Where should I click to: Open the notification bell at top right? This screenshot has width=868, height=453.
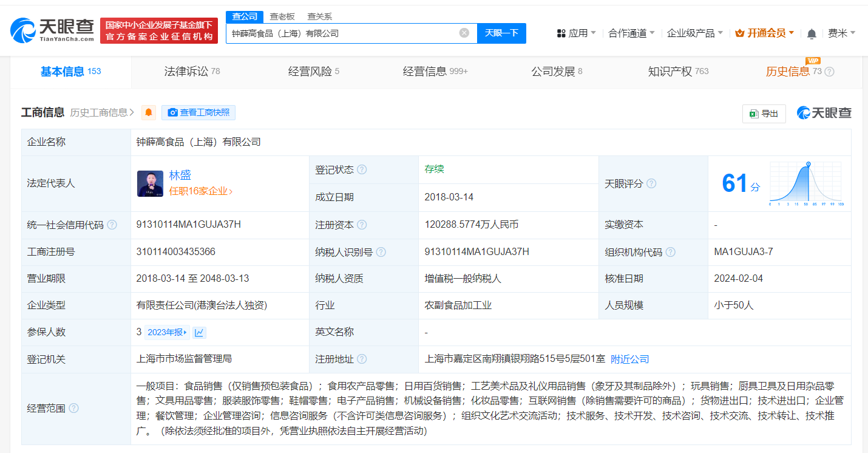pos(812,34)
